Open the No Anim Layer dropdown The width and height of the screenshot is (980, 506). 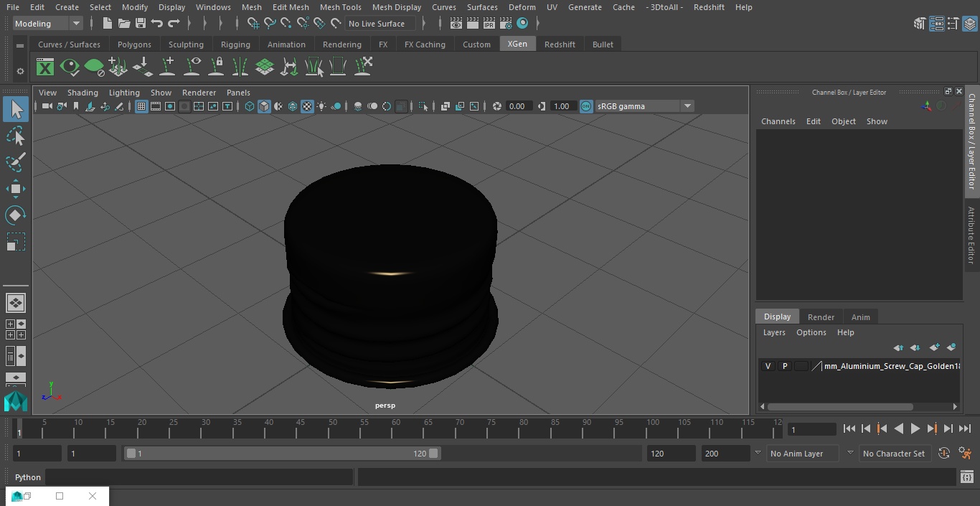805,454
